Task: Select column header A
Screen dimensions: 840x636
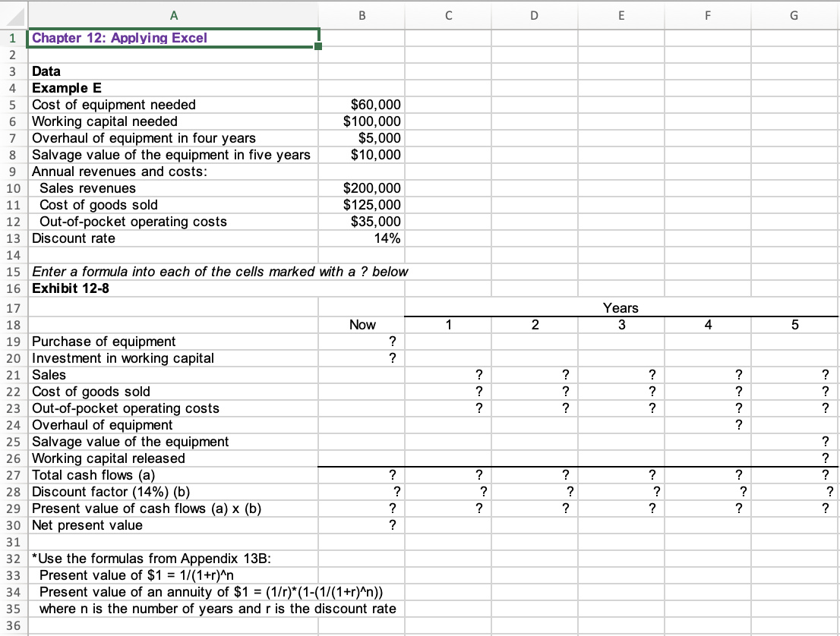Action: tap(174, 15)
